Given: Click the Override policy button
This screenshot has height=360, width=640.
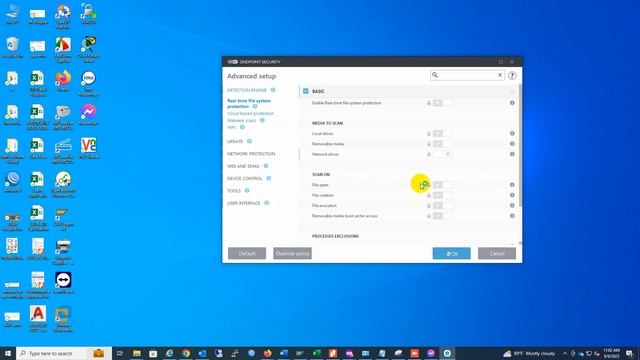Looking at the screenshot, I should 293,253.
